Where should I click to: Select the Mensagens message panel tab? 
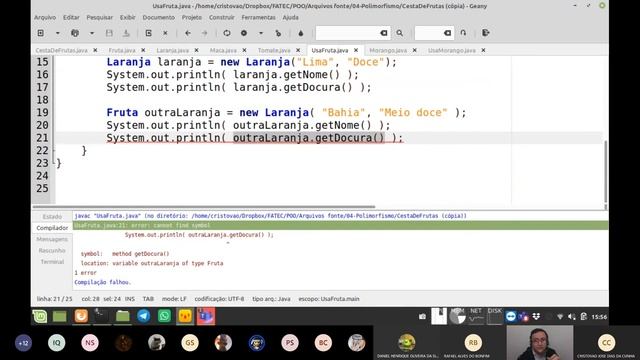[52, 239]
